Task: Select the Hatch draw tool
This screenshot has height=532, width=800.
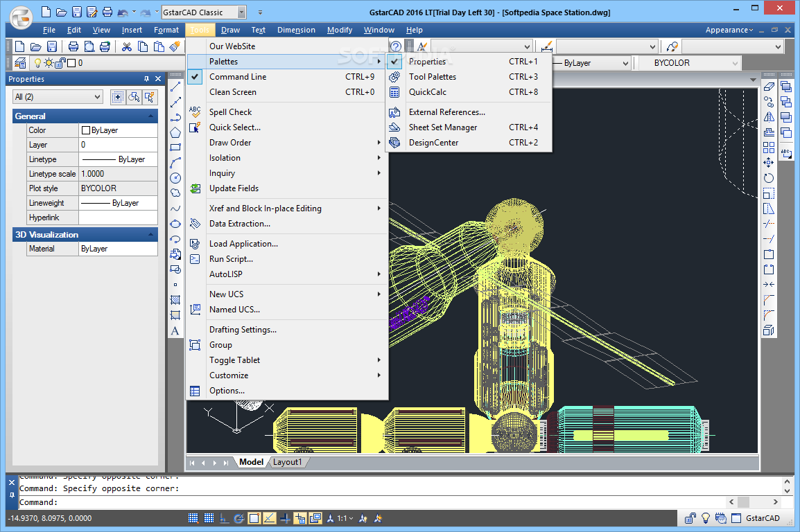Action: (175, 300)
